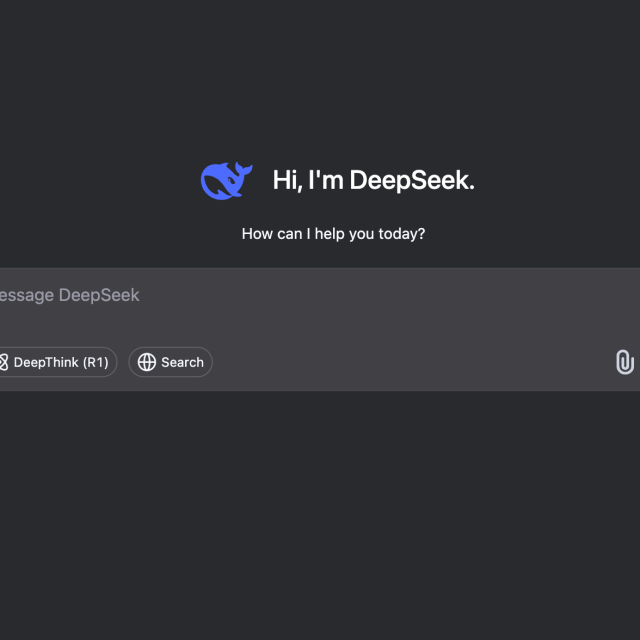Upload a file via the paperclip
The width and height of the screenshot is (640, 640).
click(624, 362)
